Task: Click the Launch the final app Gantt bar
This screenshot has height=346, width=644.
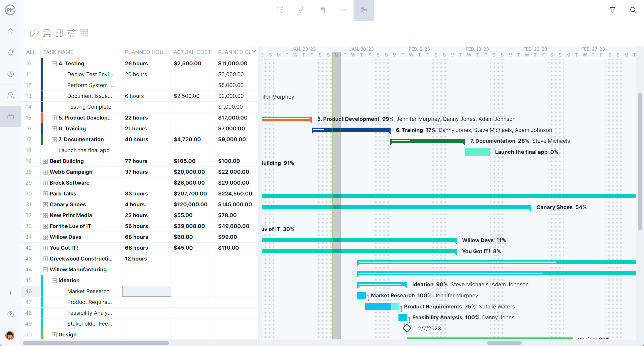Action: pyautogui.click(x=477, y=152)
